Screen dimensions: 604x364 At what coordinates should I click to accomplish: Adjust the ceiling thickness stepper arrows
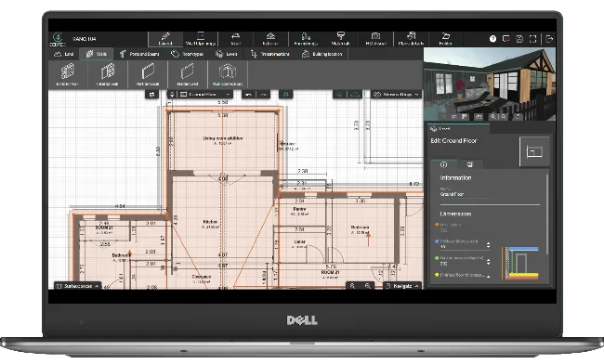(488, 245)
